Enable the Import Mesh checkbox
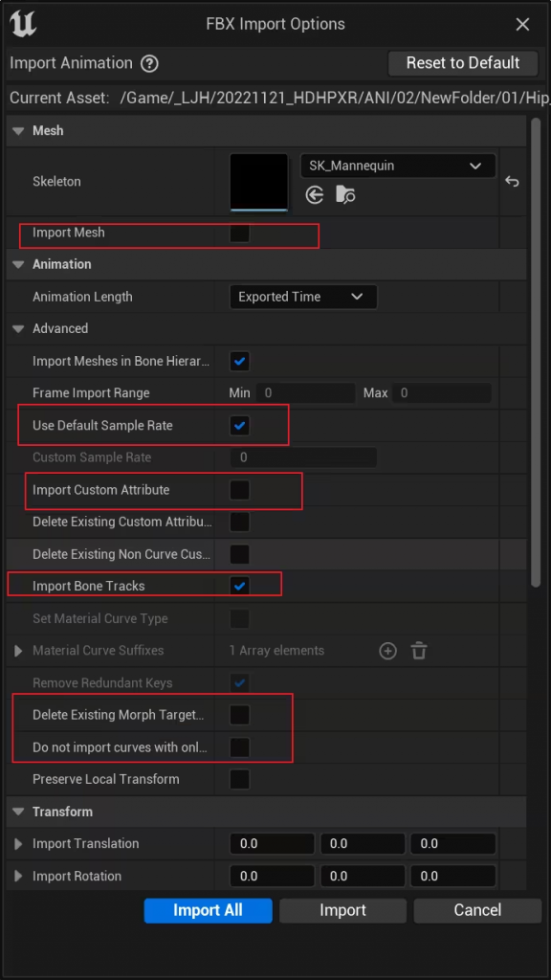 click(239, 234)
